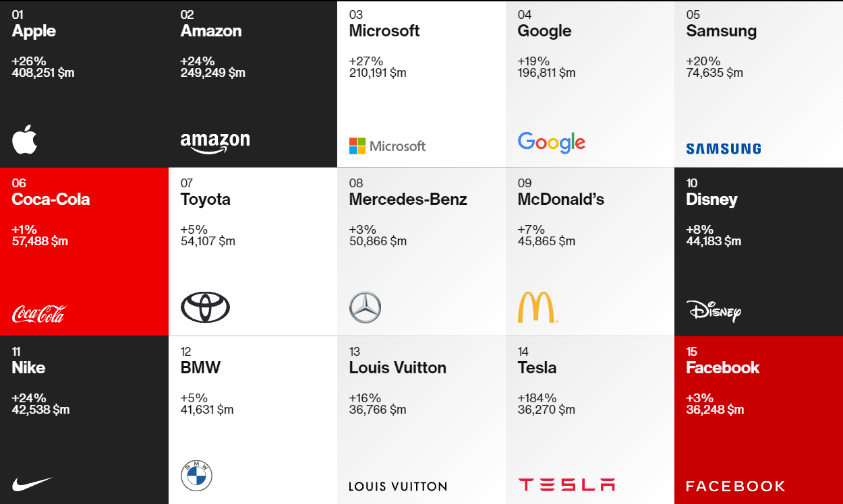Click the Coca-Cola script logo
The image size is (843, 504).
coord(39,314)
